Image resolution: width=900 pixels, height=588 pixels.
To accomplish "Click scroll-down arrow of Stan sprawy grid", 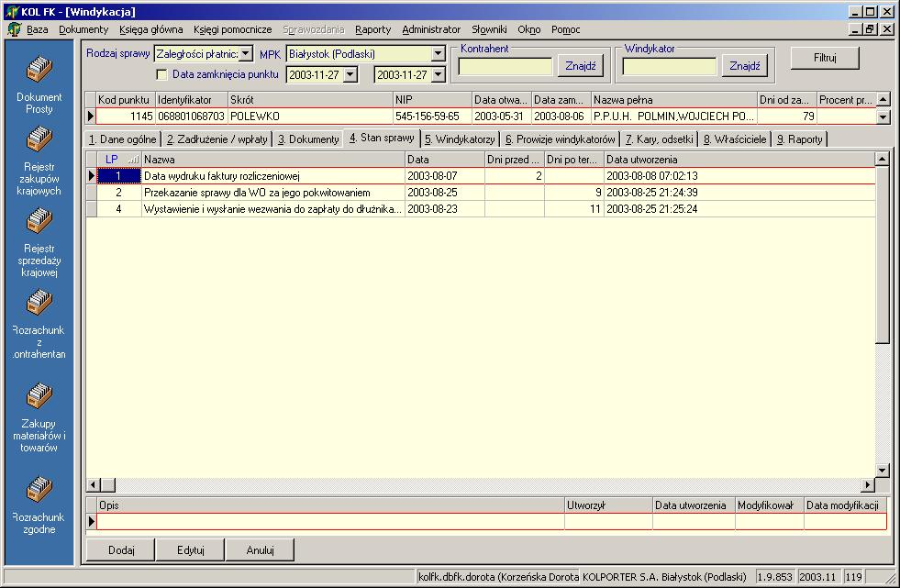I will pyautogui.click(x=883, y=471).
